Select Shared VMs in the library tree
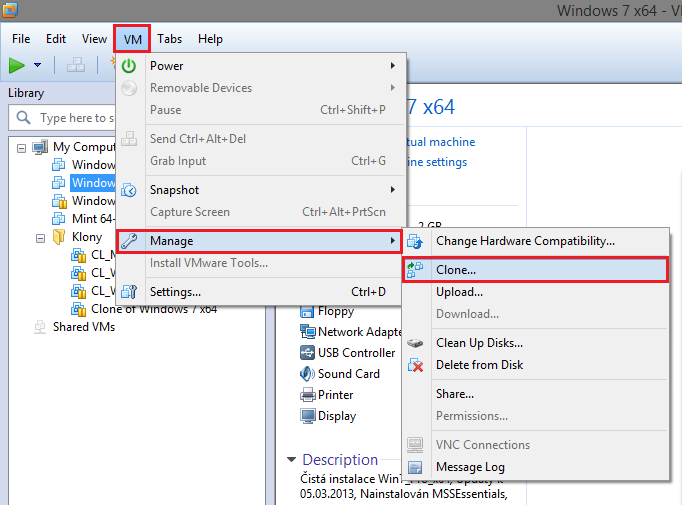The width and height of the screenshot is (682, 505). pos(83,326)
